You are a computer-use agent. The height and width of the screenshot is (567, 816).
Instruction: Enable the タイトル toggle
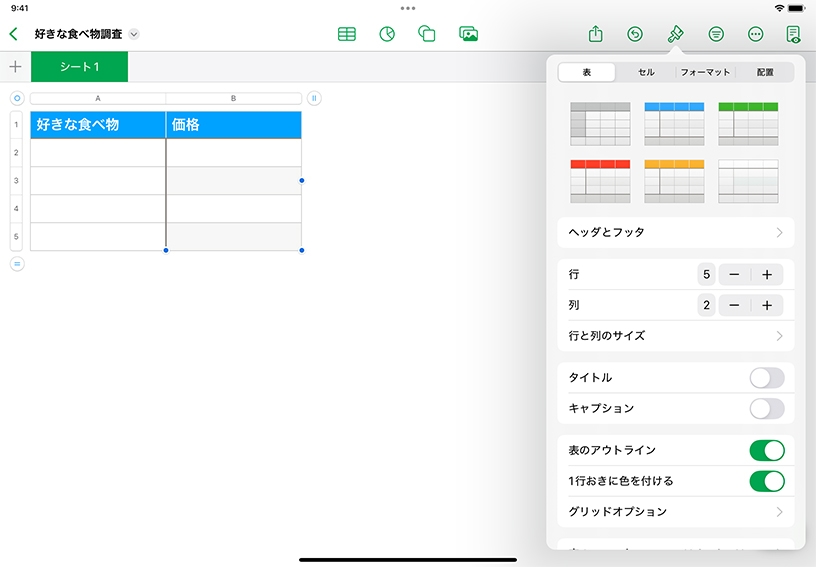click(x=766, y=378)
